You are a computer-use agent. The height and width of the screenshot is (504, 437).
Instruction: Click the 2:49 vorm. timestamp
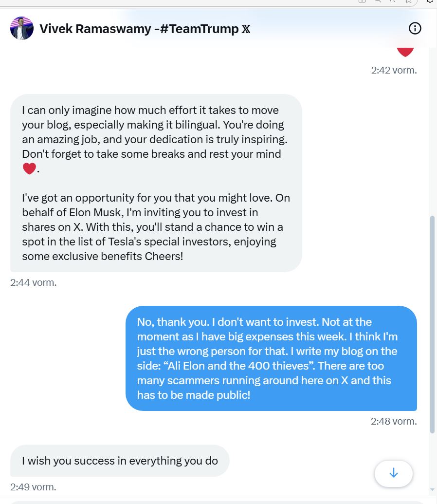point(33,486)
